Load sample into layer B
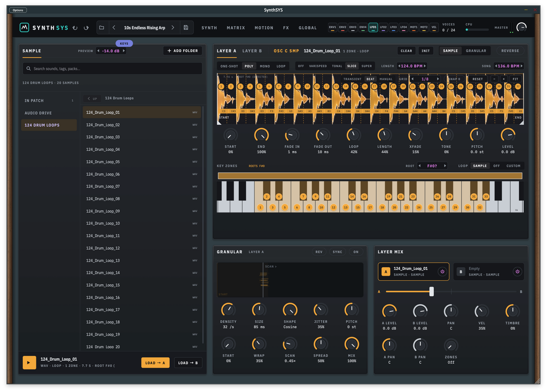 pyautogui.click(x=188, y=363)
